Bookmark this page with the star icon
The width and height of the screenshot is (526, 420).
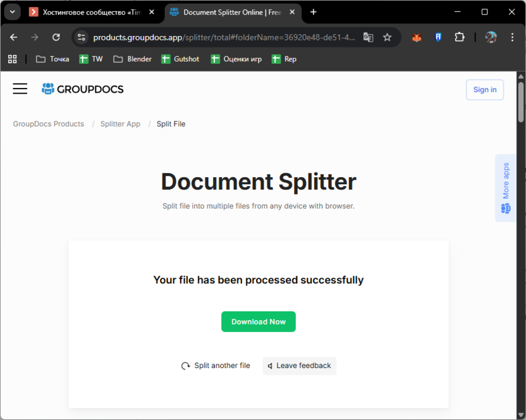click(388, 37)
